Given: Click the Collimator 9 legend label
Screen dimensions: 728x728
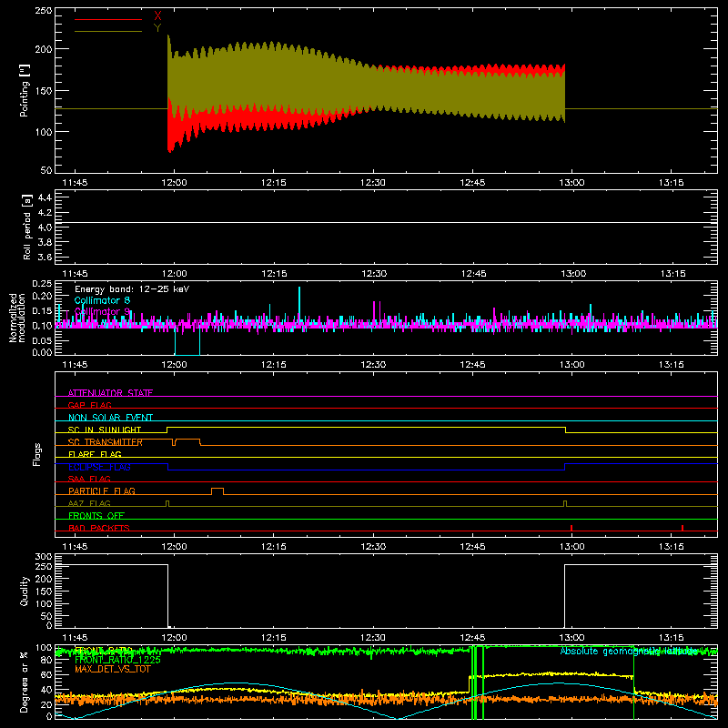Looking at the screenshot, I should point(102,311).
